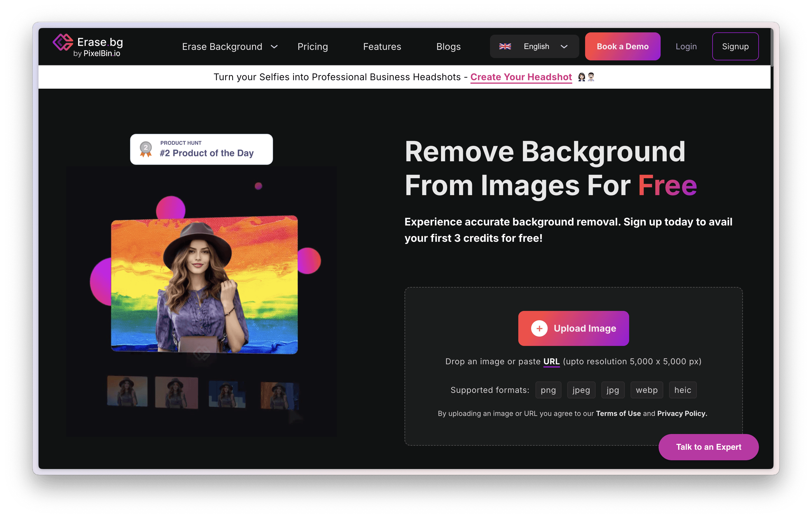The height and width of the screenshot is (518, 812).
Task: Click the Talk to an Expert button
Action: click(x=708, y=447)
